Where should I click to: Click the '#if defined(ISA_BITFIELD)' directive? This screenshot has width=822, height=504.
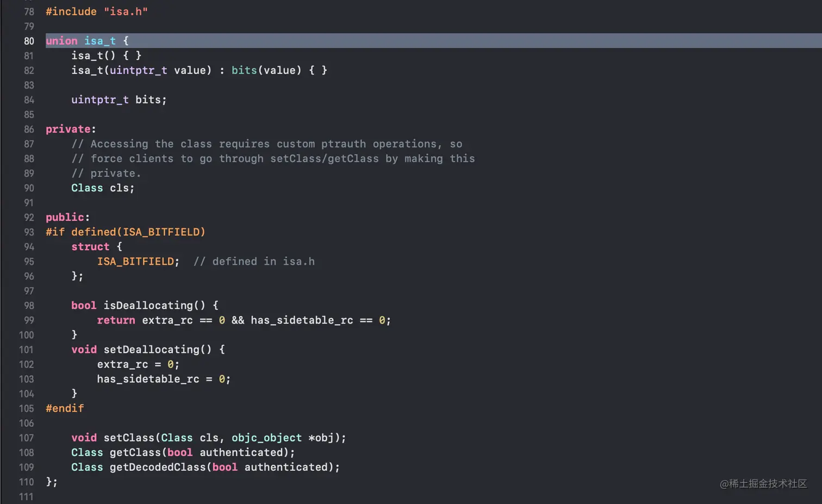coord(126,232)
